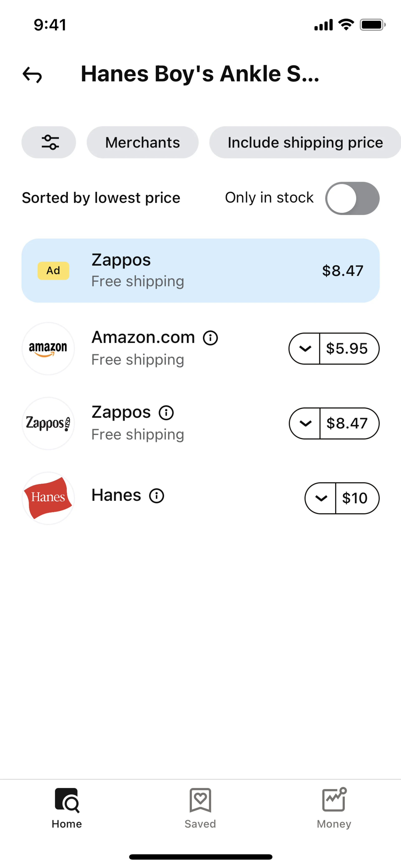Expand the Hanes $10 price chevron
Viewport: 401px width, 868px height.
pyautogui.click(x=321, y=498)
